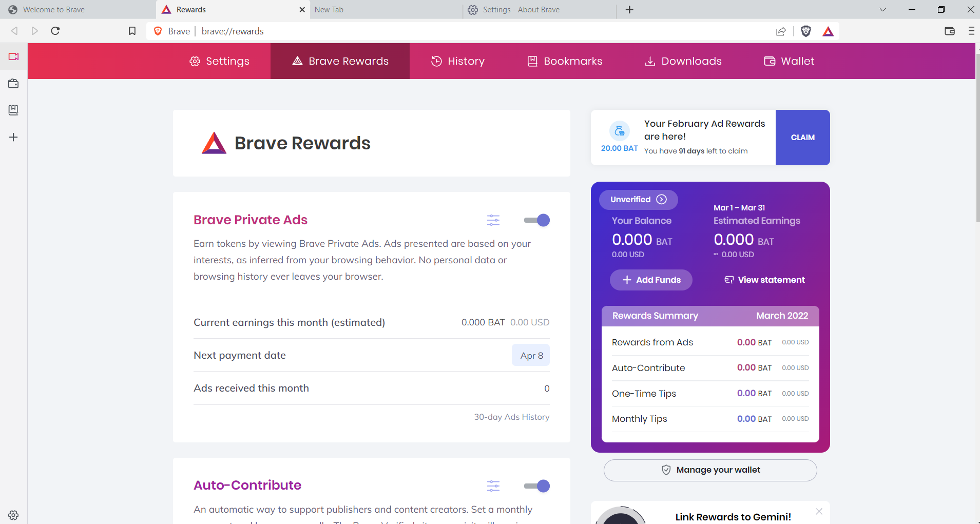Screen dimensions: 980x524
Task: Click the One-Time Tips summary row
Action: pyautogui.click(x=710, y=394)
